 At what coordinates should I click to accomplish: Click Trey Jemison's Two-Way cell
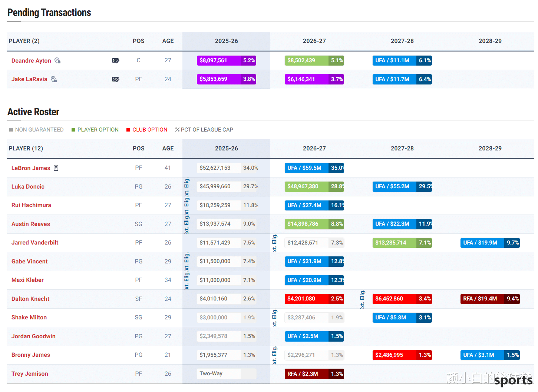point(226,373)
